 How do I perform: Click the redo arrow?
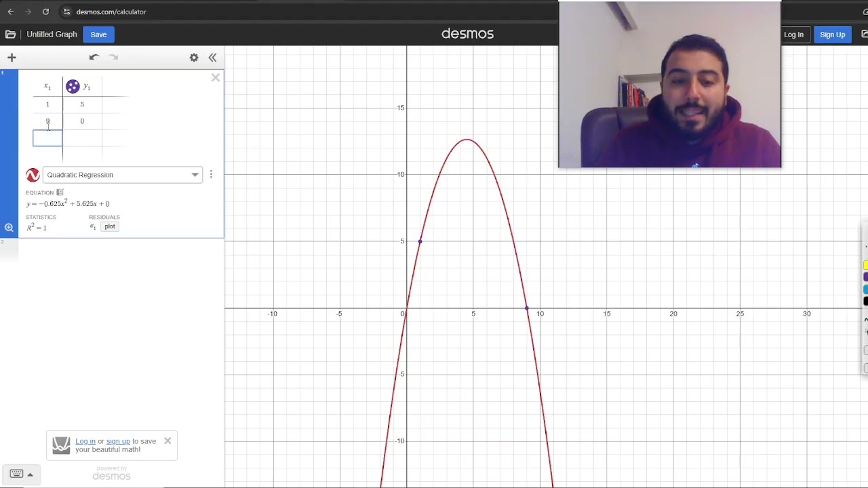coord(113,58)
